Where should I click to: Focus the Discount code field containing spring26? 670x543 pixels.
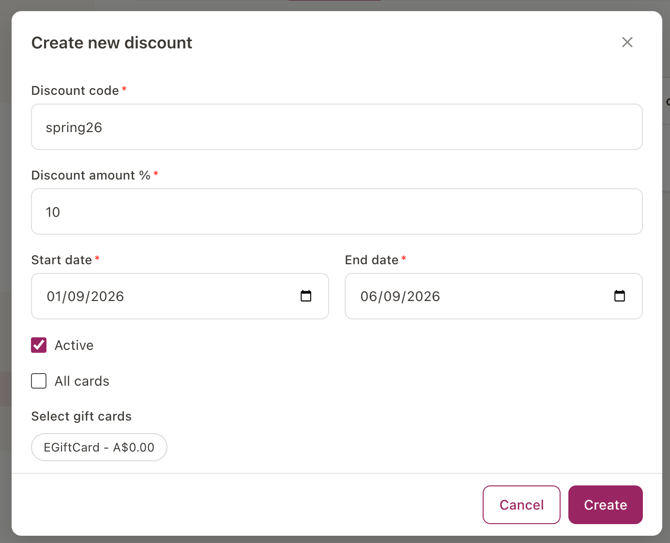[x=337, y=127]
